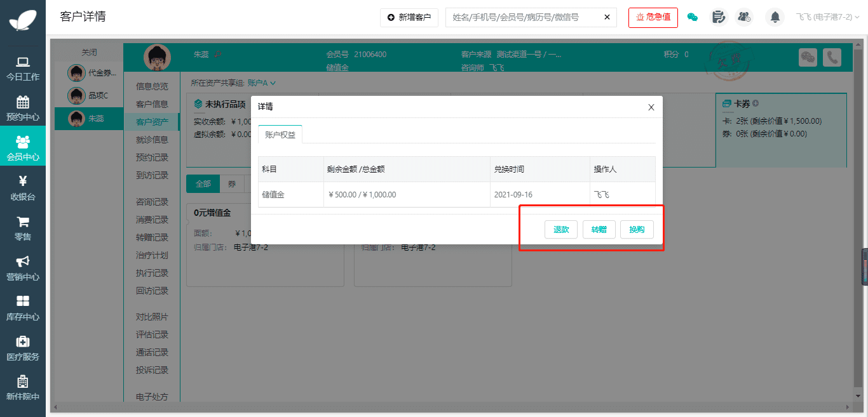Screen dimensions: 868x417
Task: Expand the 飞飞 (电子港7-2) user dropdown
Action: click(x=827, y=17)
